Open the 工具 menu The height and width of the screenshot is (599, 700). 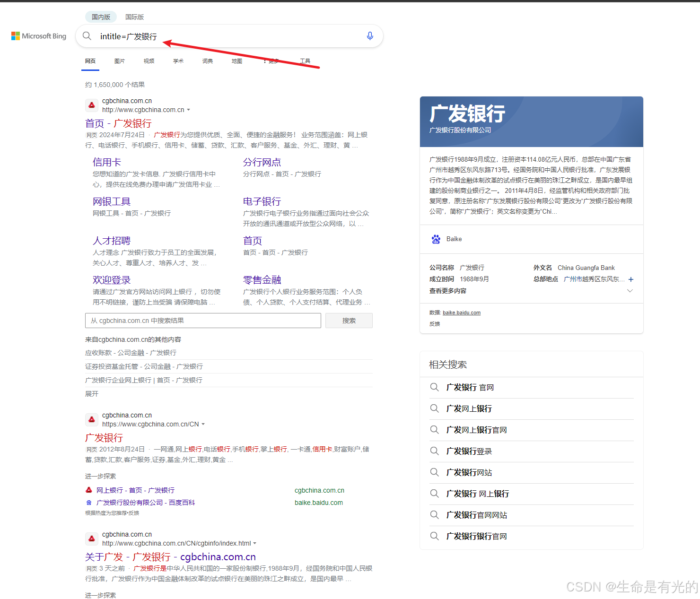pos(305,61)
